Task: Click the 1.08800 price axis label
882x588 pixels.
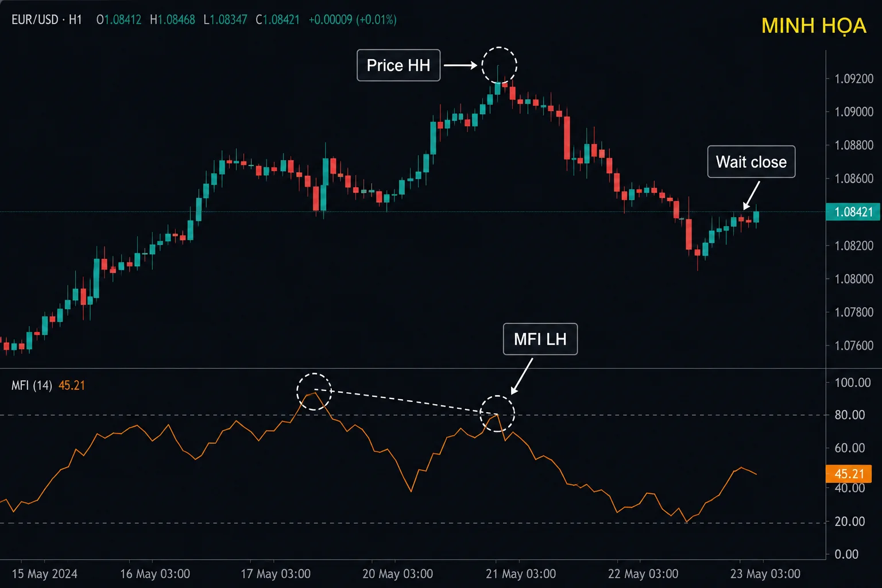Action: coord(854,145)
